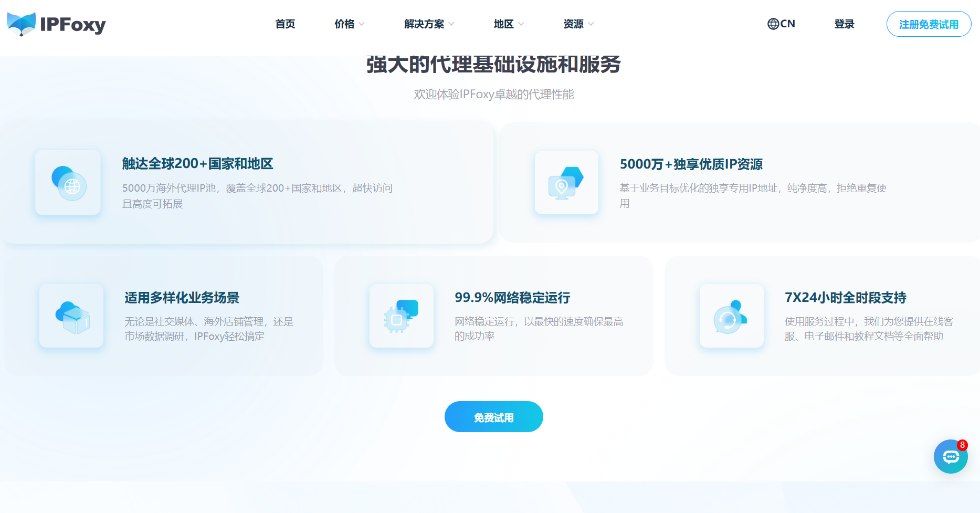Click the 5000万+独享优质IP资源 heading
This screenshot has width=980, height=513.
(x=691, y=164)
